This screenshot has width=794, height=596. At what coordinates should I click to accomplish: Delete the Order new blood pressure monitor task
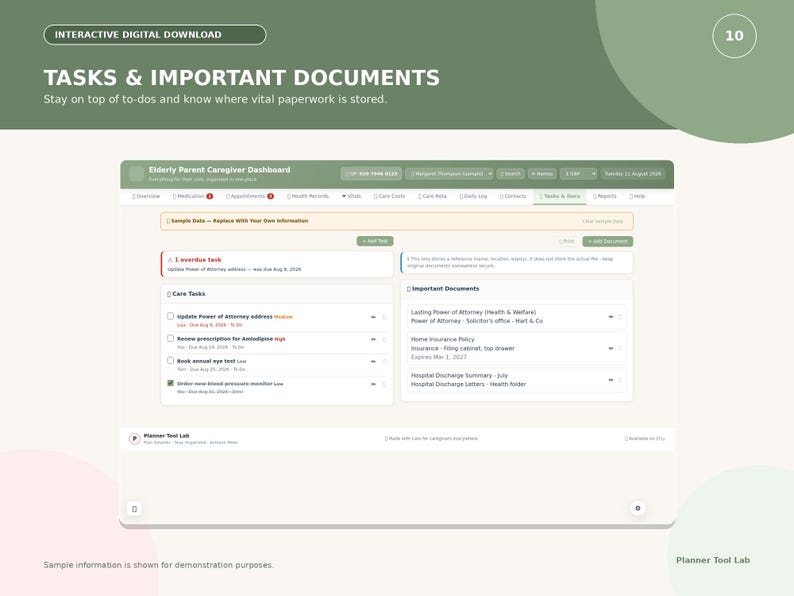384,384
